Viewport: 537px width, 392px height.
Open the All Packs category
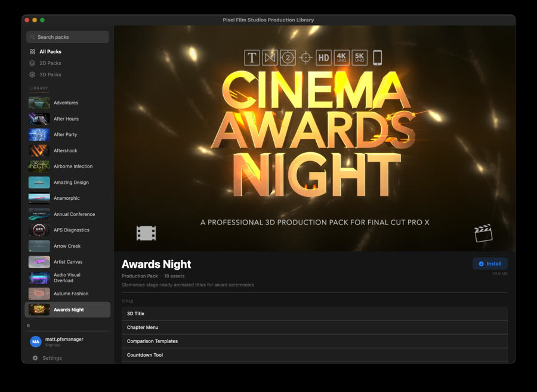pyautogui.click(x=50, y=52)
